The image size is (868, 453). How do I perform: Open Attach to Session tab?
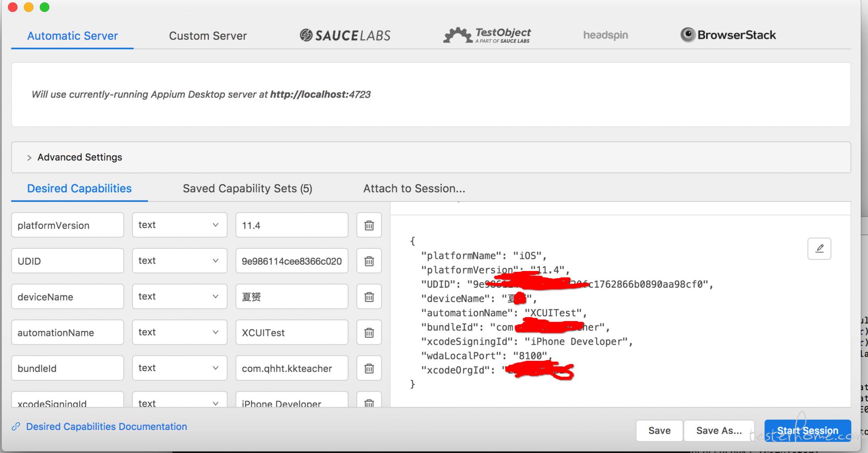pyautogui.click(x=414, y=188)
